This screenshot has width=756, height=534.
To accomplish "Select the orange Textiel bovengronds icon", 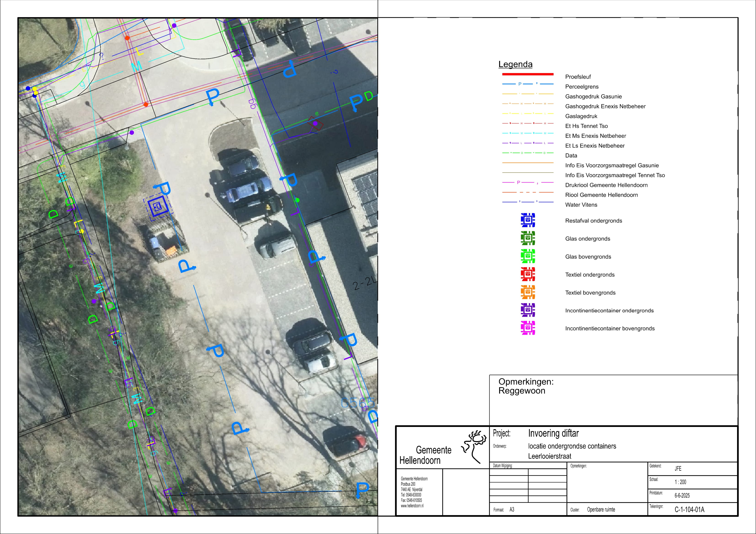I will 527,292.
